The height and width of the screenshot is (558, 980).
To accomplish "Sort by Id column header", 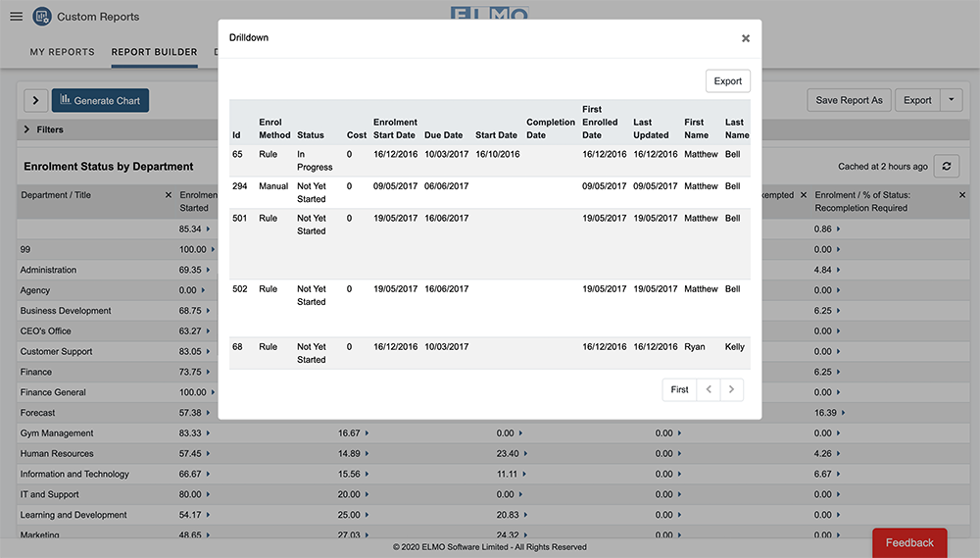I will coord(236,135).
